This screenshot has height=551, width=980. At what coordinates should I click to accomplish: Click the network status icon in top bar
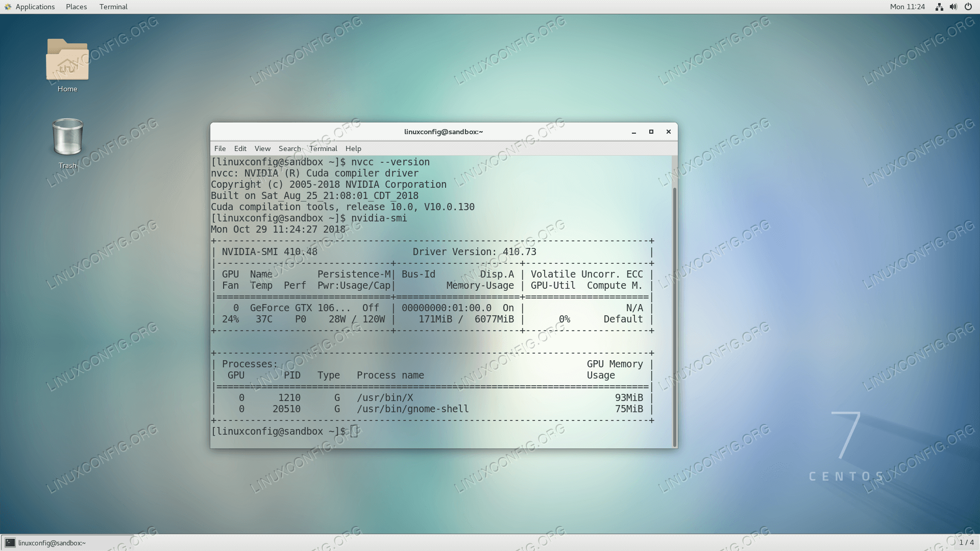939,7
